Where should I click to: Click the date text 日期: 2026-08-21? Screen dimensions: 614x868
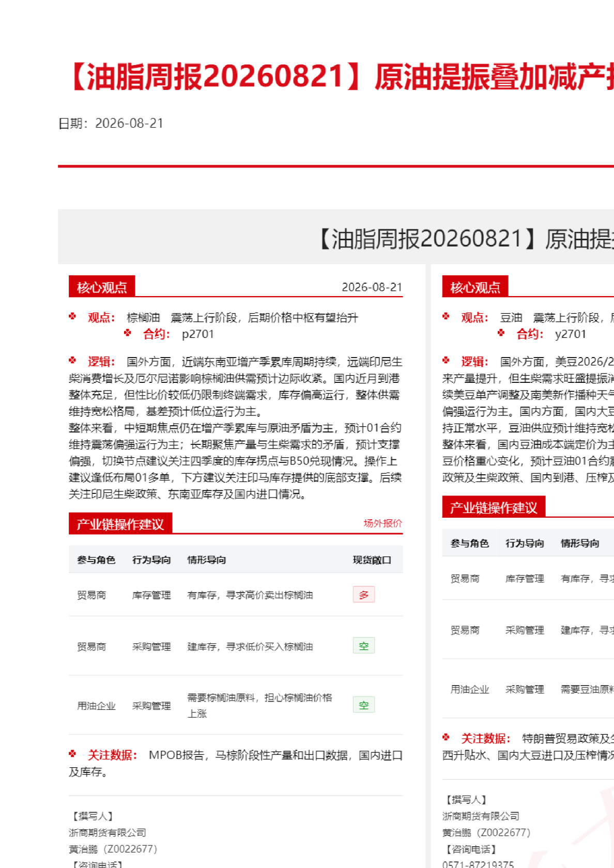point(111,123)
